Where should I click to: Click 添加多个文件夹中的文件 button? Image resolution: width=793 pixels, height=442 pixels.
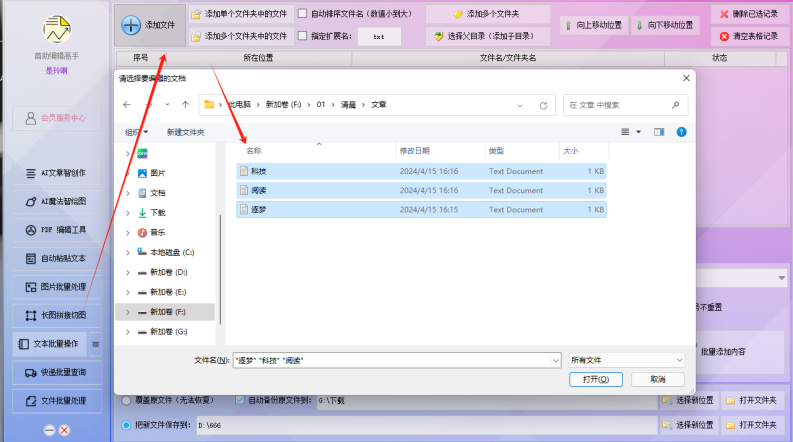point(241,36)
